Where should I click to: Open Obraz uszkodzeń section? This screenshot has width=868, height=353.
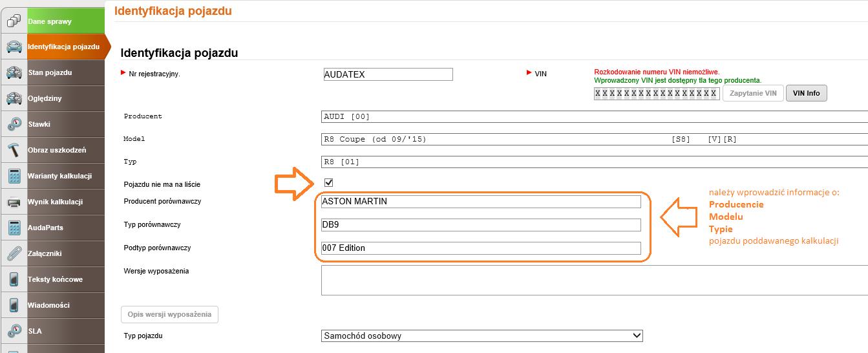65,150
